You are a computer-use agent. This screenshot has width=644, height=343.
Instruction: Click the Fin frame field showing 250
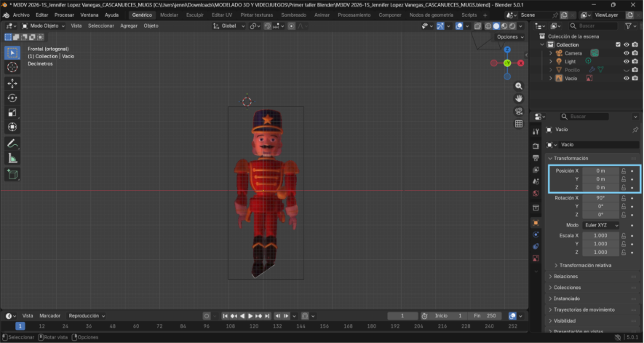tap(485, 315)
